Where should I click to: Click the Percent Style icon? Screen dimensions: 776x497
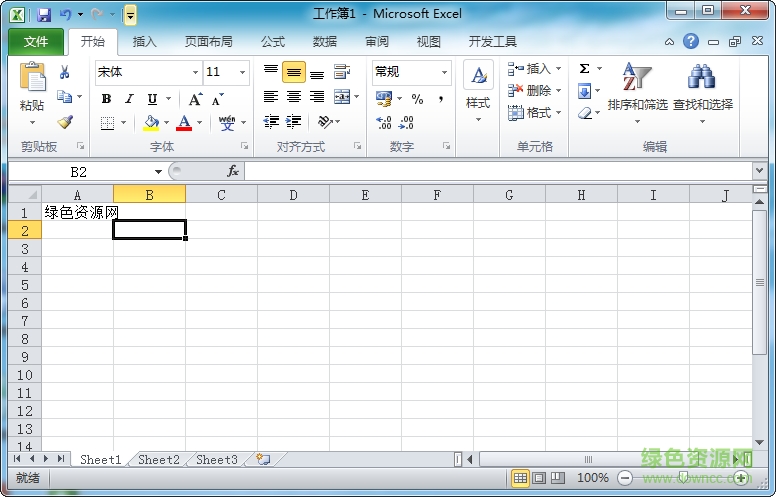pyautogui.click(x=417, y=99)
